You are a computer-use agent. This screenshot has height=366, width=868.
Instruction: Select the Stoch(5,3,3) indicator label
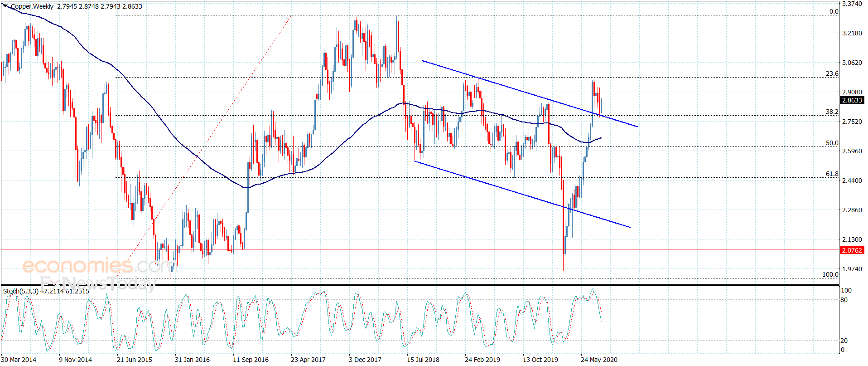[21, 291]
